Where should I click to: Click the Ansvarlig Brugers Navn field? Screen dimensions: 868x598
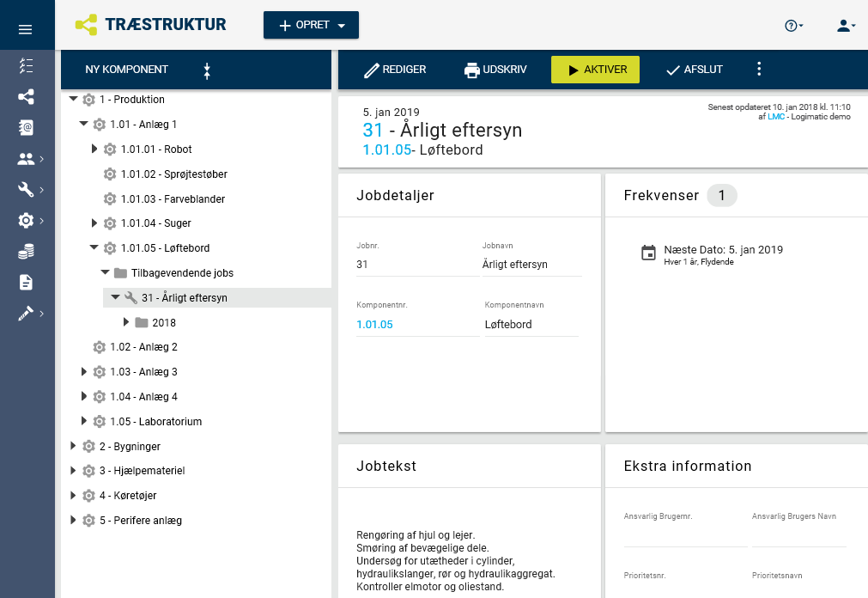[799, 536]
